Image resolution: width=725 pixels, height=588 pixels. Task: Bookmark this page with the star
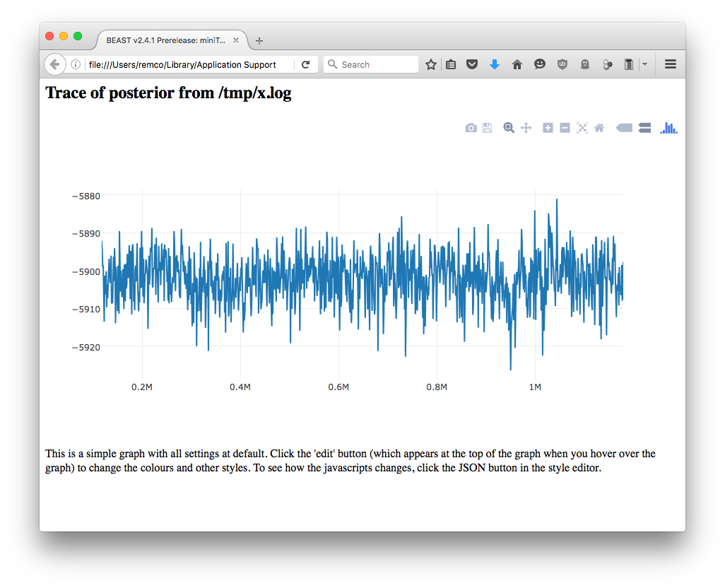[x=431, y=65]
